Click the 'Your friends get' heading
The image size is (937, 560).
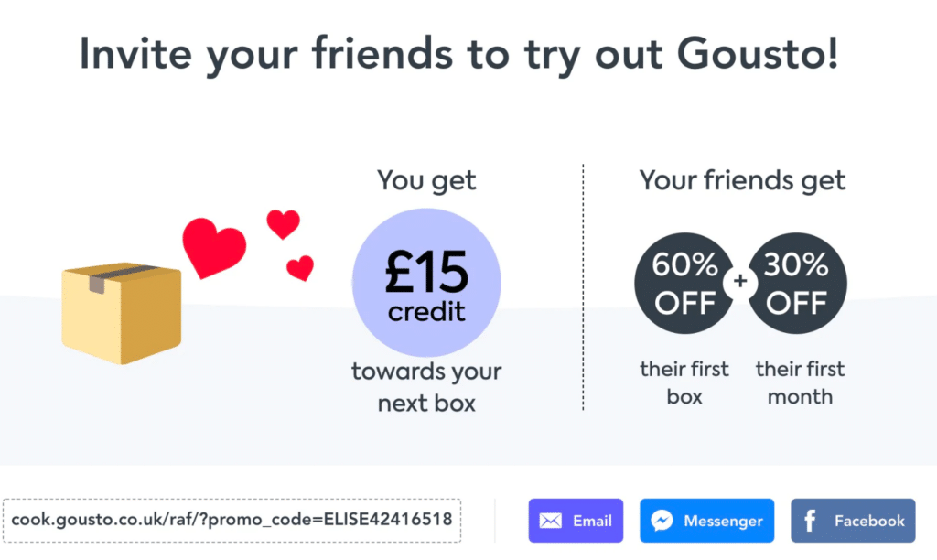click(742, 180)
